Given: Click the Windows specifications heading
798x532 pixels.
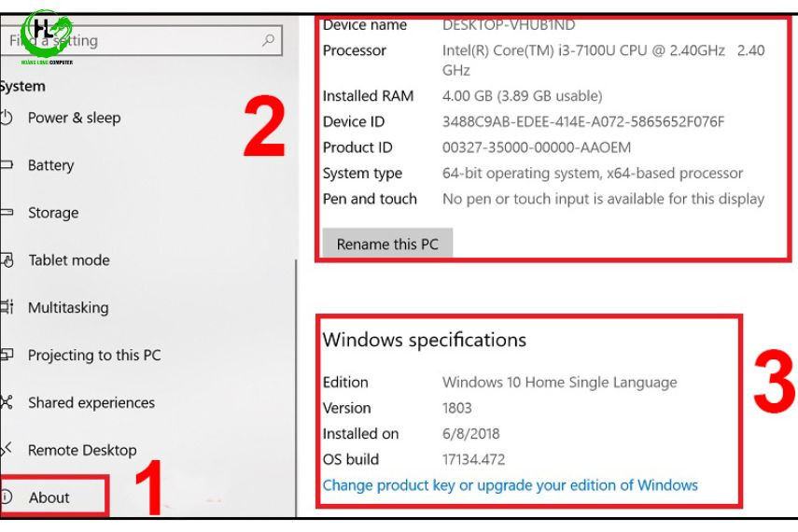Looking at the screenshot, I should tap(425, 340).
